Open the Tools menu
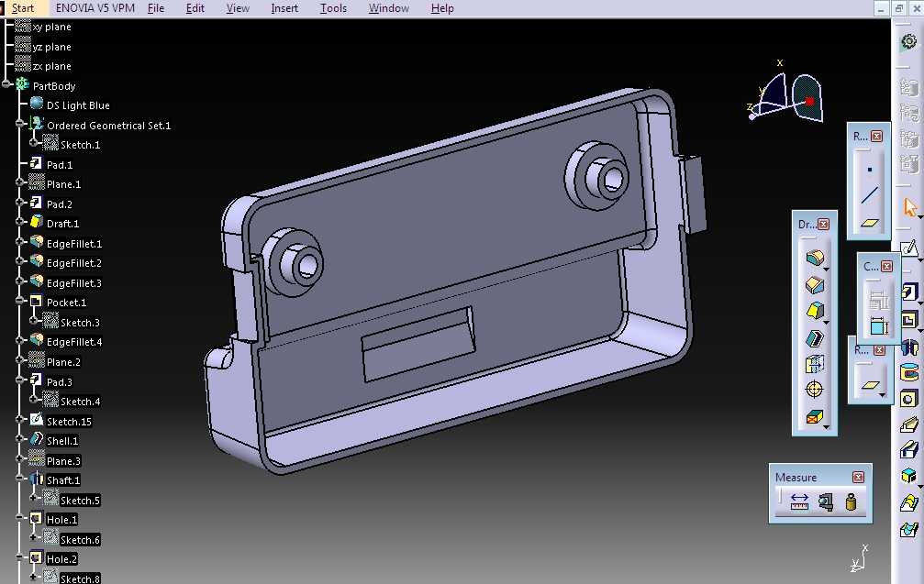Screen dimensions: 924x584 coord(333,8)
